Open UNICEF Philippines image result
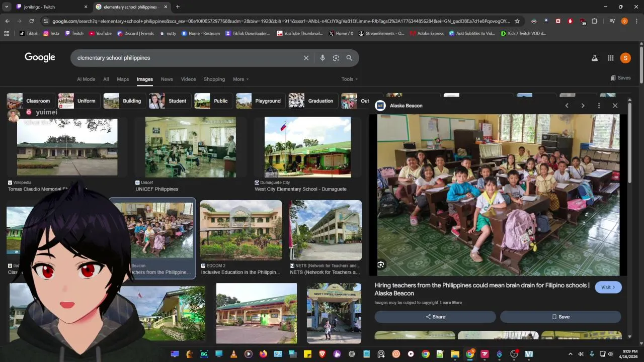644x362 pixels. click(x=190, y=147)
